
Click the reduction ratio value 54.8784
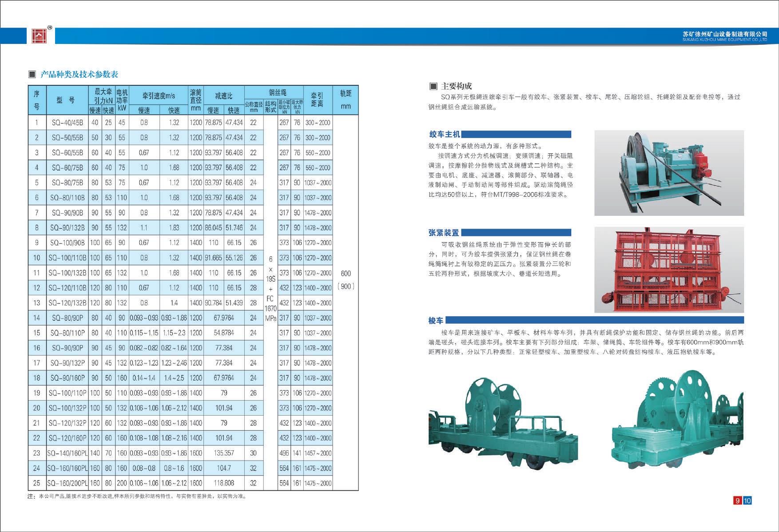tap(224, 333)
